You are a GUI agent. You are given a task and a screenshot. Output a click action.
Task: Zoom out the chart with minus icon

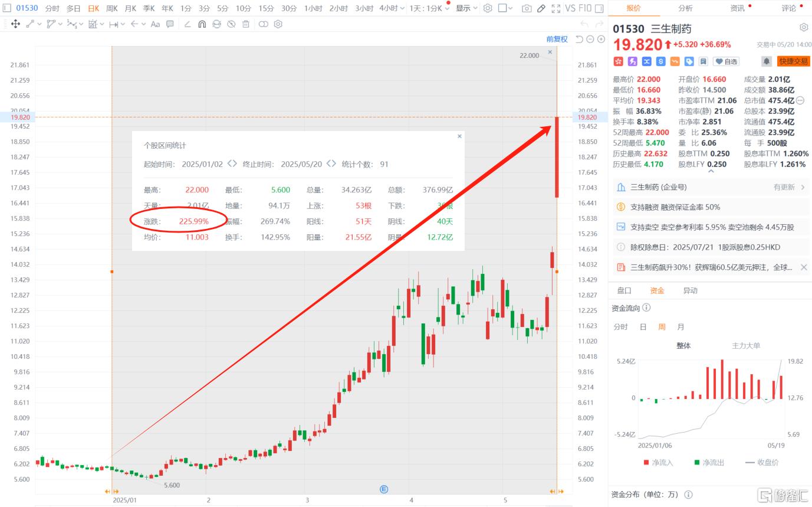point(590,39)
